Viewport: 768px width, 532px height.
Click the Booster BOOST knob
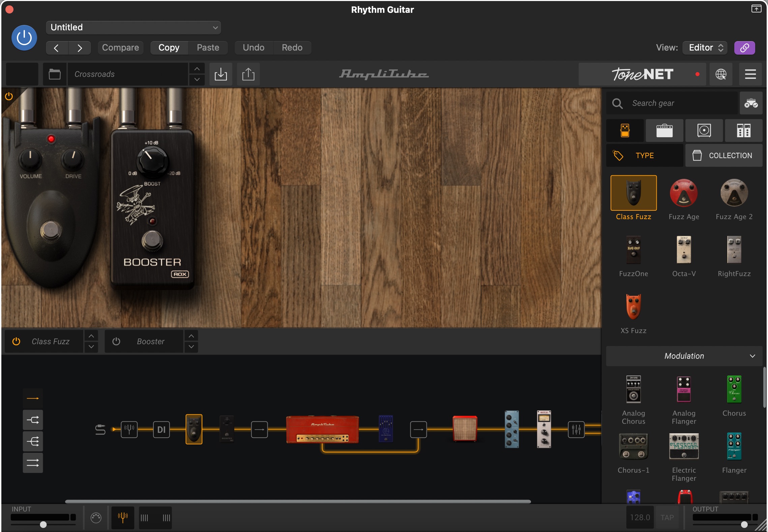point(152,161)
